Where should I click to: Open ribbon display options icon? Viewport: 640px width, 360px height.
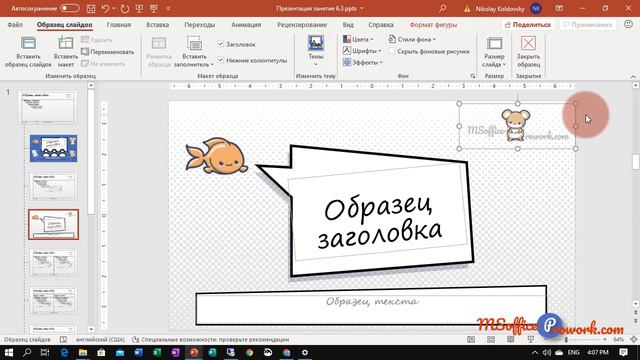559,9
